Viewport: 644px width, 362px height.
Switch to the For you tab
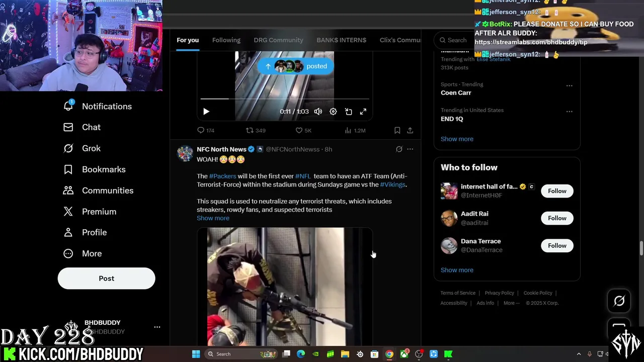(x=188, y=40)
